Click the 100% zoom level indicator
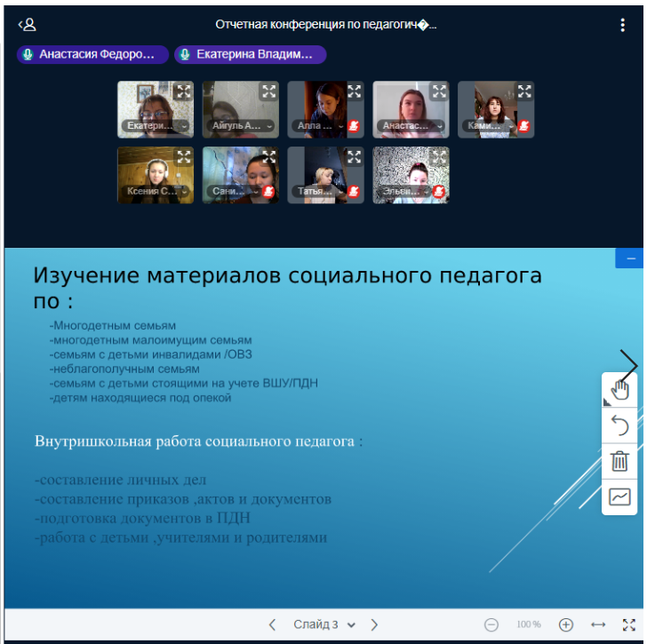This screenshot has width=647, height=644. coord(529,624)
